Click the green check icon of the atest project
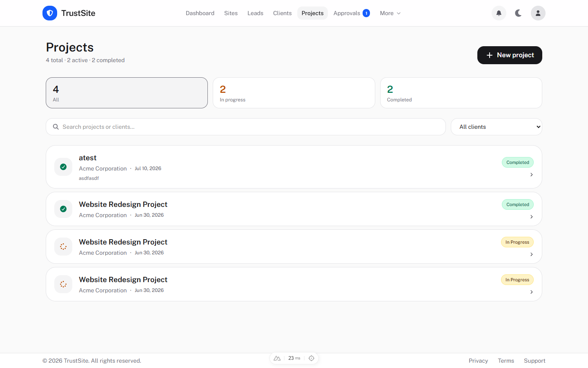 [63, 167]
